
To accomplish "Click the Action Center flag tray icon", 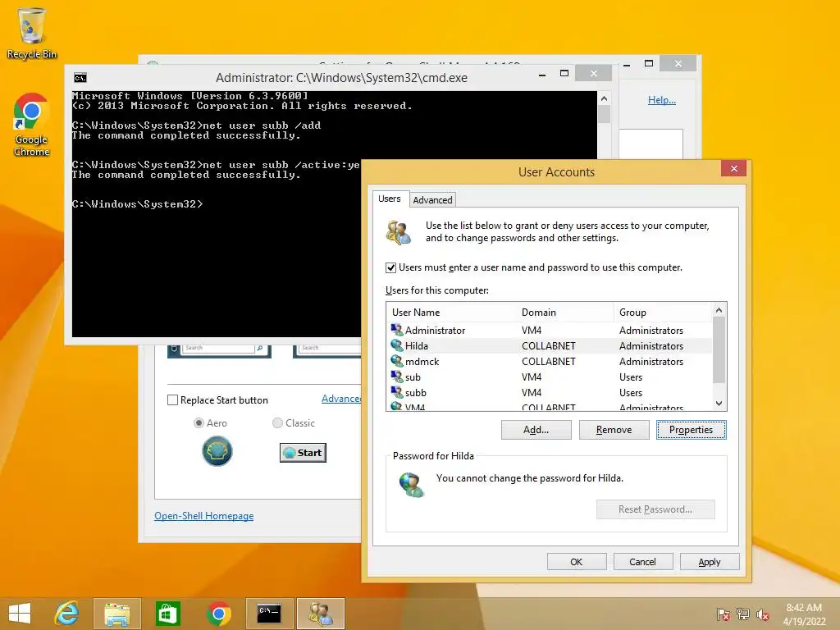I will [x=723, y=614].
